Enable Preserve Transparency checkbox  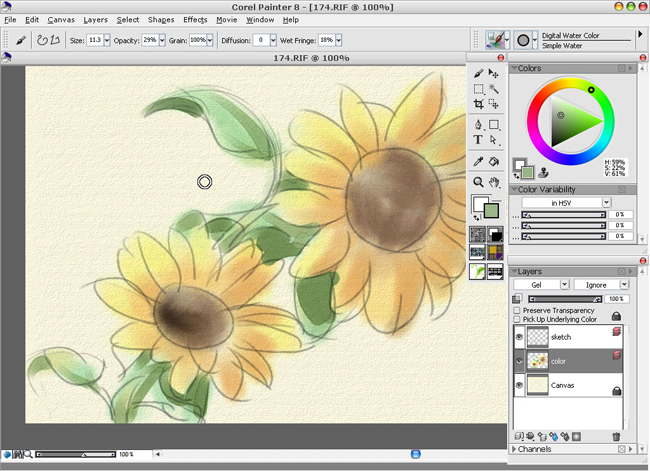click(x=517, y=311)
